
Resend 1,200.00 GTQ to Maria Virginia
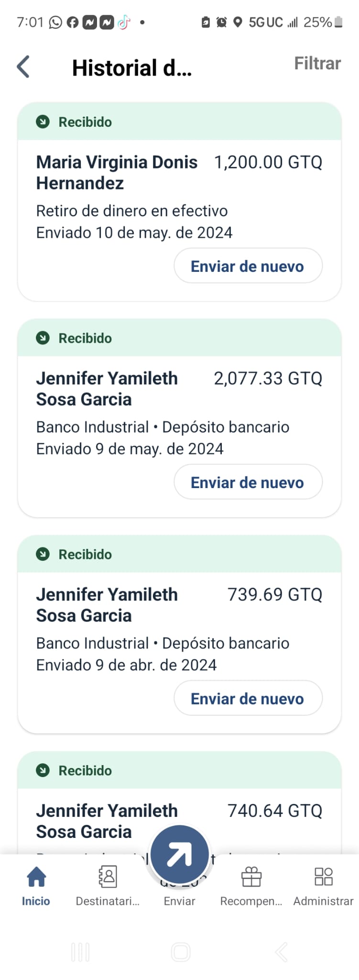point(248,266)
